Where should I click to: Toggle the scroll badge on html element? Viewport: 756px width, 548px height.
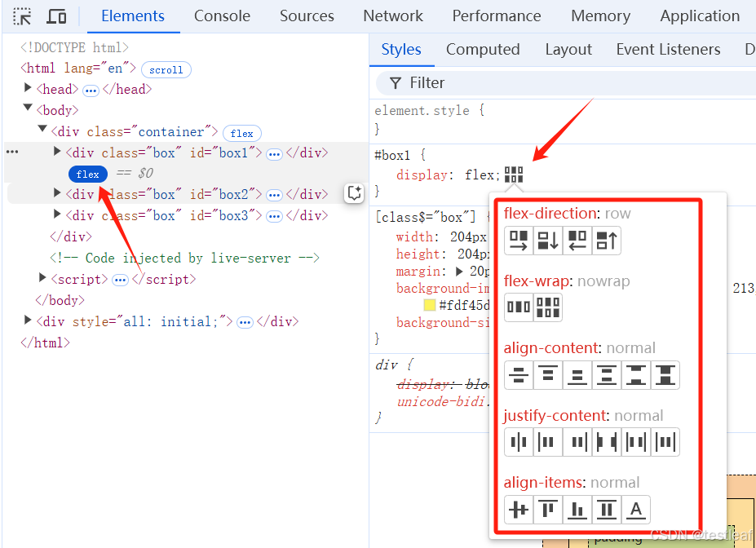(166, 70)
